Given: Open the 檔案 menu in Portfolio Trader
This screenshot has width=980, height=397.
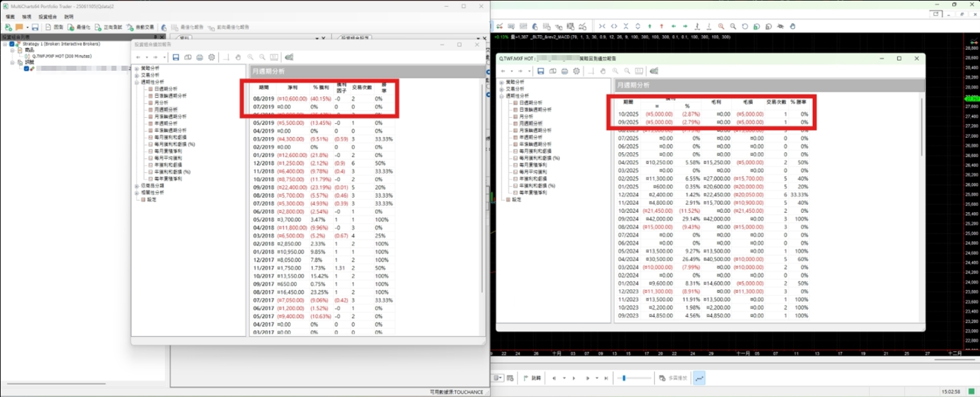Looking at the screenshot, I should click(x=10, y=17).
